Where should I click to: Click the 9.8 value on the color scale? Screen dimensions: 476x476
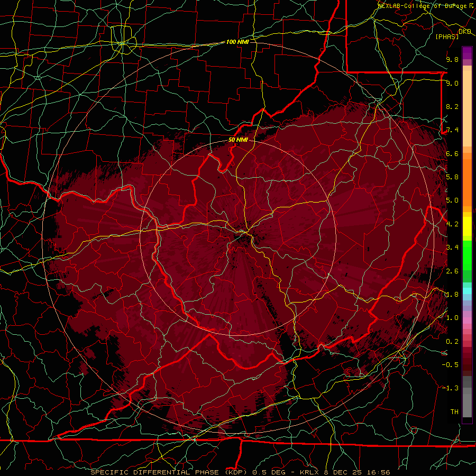pyautogui.click(x=452, y=59)
